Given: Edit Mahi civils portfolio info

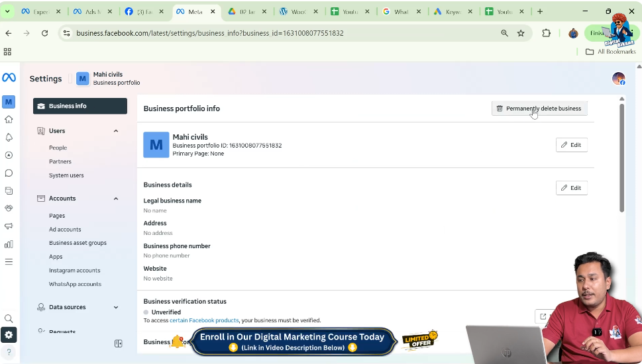Looking at the screenshot, I should click(x=572, y=145).
